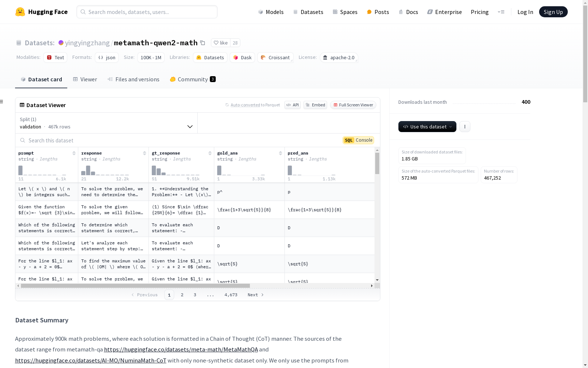Focus the Search models, datasets, users field
The height and width of the screenshot is (368, 588).
(147, 12)
